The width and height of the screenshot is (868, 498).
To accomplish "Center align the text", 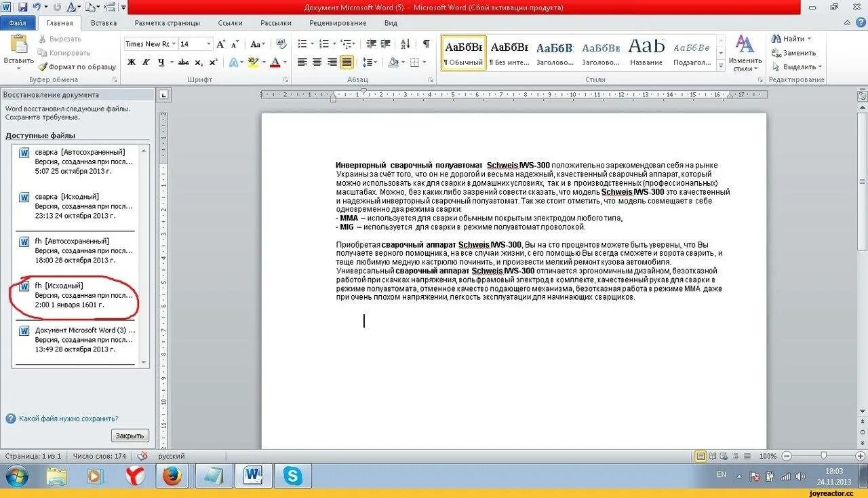I will tap(317, 62).
